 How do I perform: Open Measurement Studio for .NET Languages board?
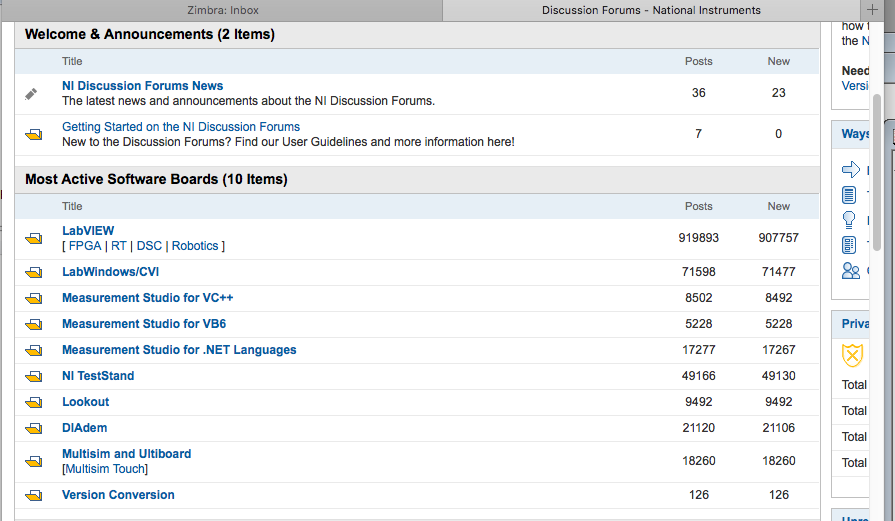click(x=179, y=350)
